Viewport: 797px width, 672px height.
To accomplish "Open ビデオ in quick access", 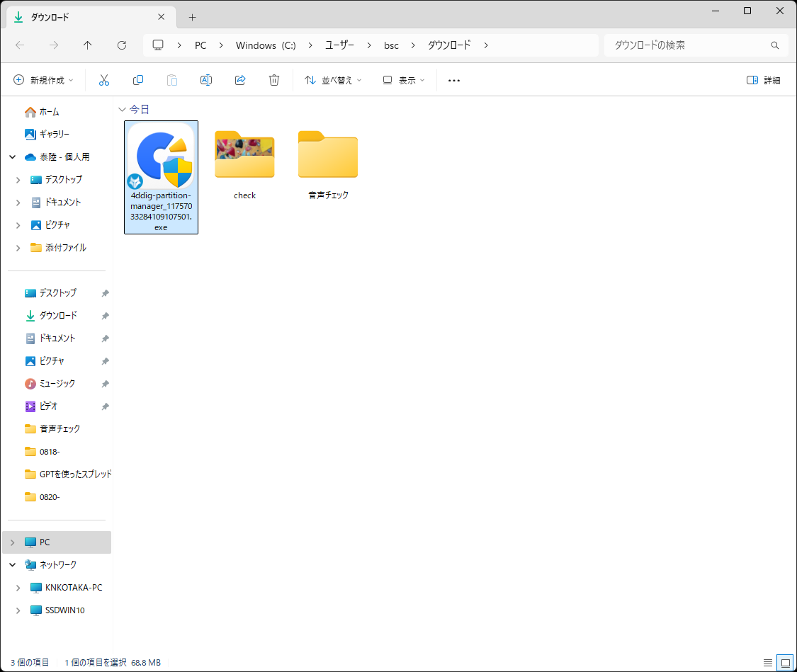I will coord(41,406).
